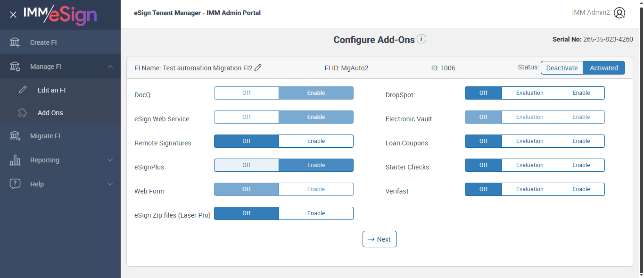
Task: Expand the Reporting menu chevron
Action: pyautogui.click(x=110, y=160)
